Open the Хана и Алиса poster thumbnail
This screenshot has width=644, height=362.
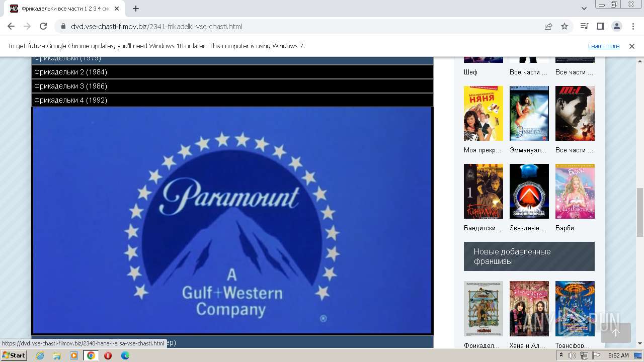pyautogui.click(x=529, y=309)
